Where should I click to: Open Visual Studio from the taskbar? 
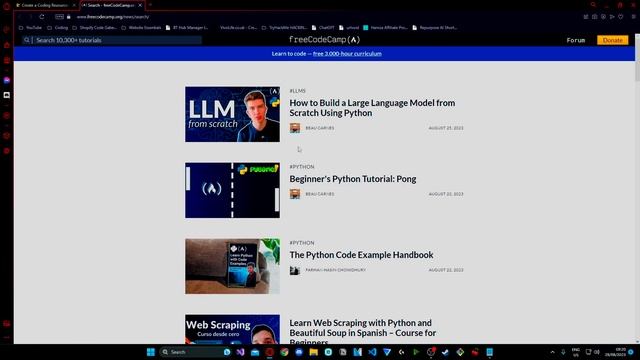coord(240,352)
